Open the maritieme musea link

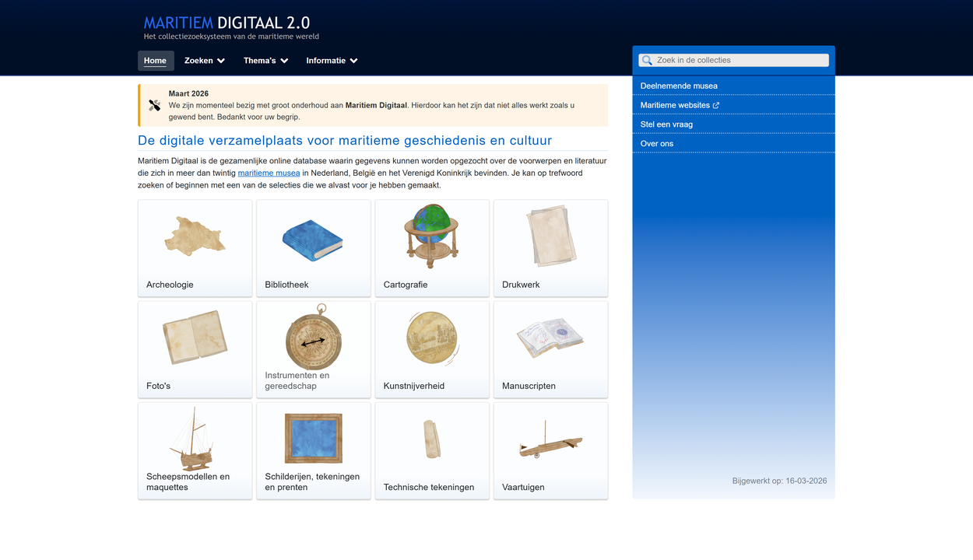click(269, 173)
